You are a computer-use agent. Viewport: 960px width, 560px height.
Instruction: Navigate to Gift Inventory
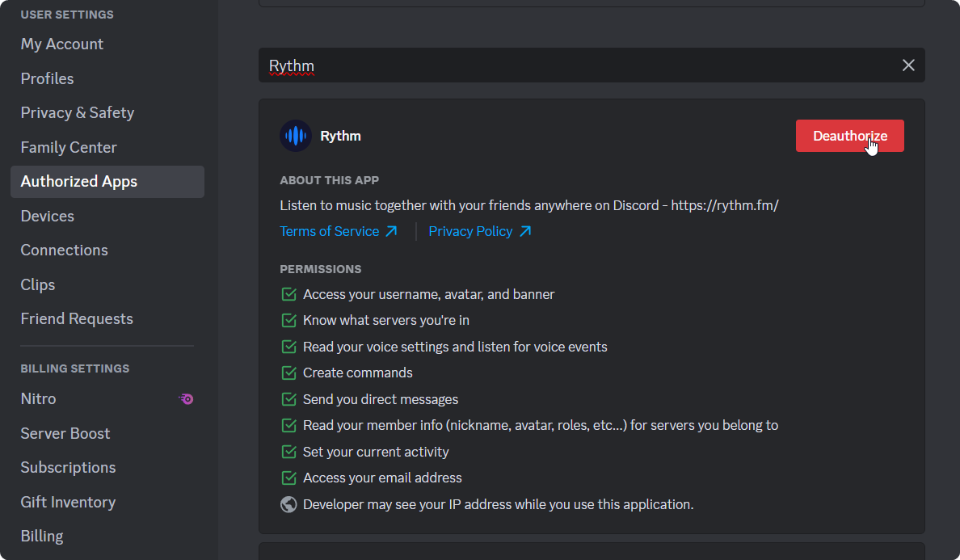68,502
